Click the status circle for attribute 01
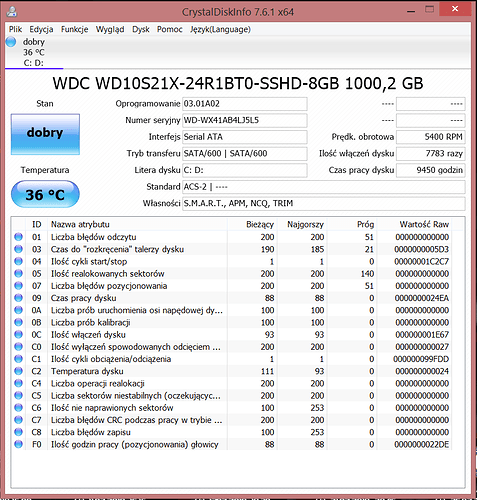477x500 pixels. 18,237
